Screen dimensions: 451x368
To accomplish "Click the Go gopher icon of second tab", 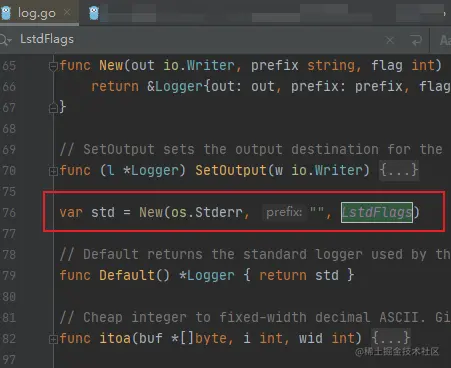I will coord(94,13).
